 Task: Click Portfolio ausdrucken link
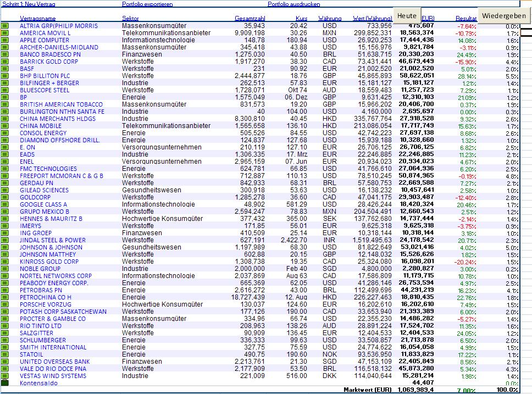[294, 4]
